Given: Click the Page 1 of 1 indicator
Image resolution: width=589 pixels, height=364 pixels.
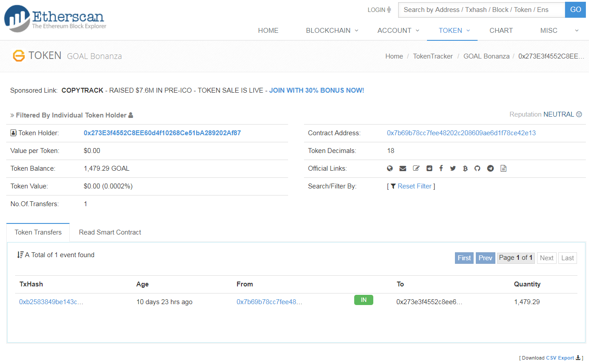Looking at the screenshot, I should (516, 258).
